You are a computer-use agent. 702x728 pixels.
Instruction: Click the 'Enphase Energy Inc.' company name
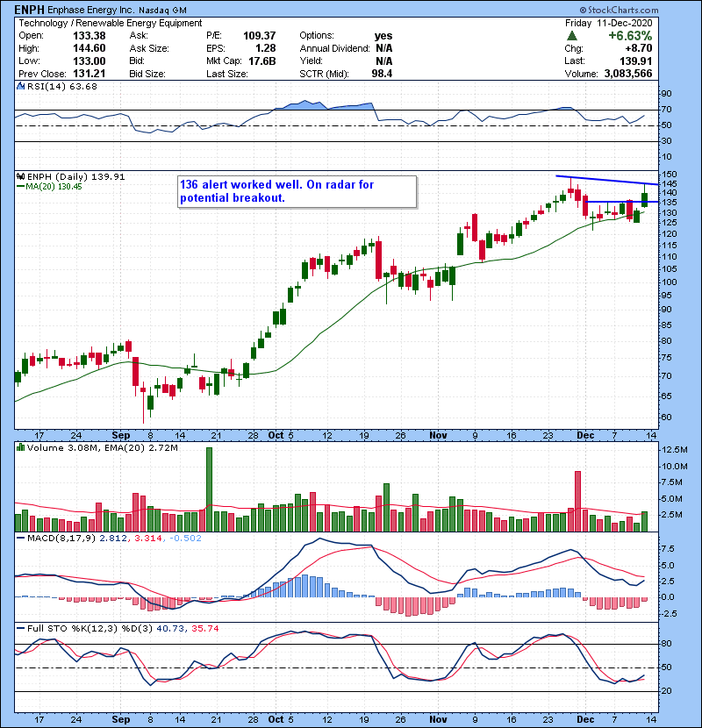pyautogui.click(x=91, y=10)
